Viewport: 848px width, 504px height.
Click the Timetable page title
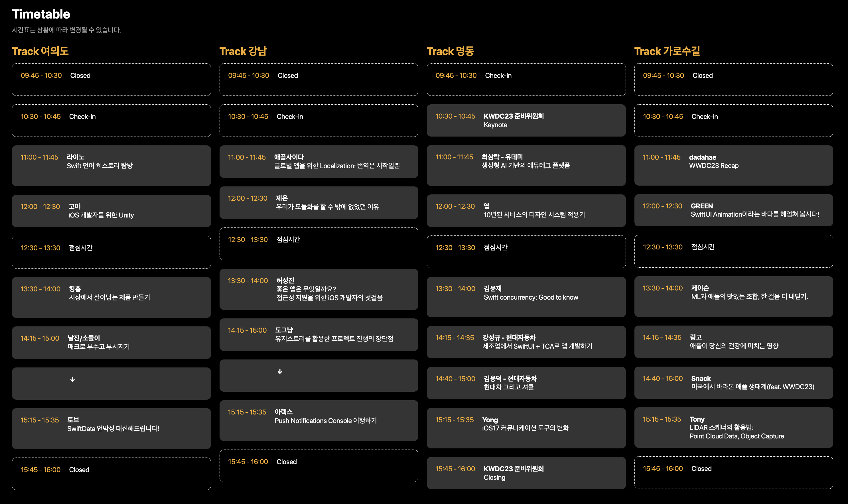point(41,14)
